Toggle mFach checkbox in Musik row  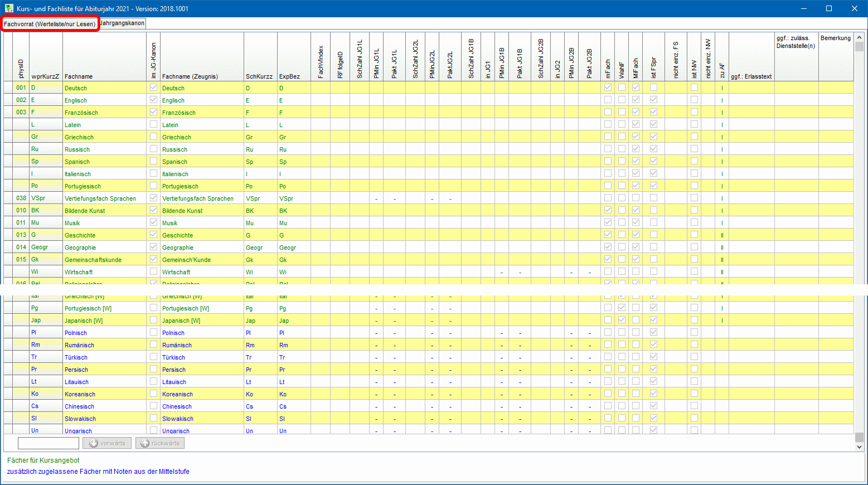pyautogui.click(x=608, y=222)
